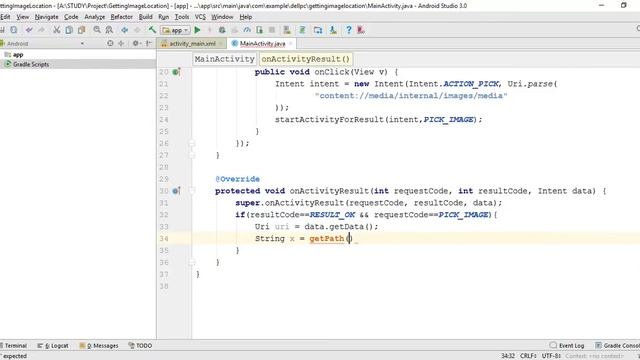Open the Help menu
This screenshot has width=640, height=360.
pyautogui.click(x=246, y=17)
